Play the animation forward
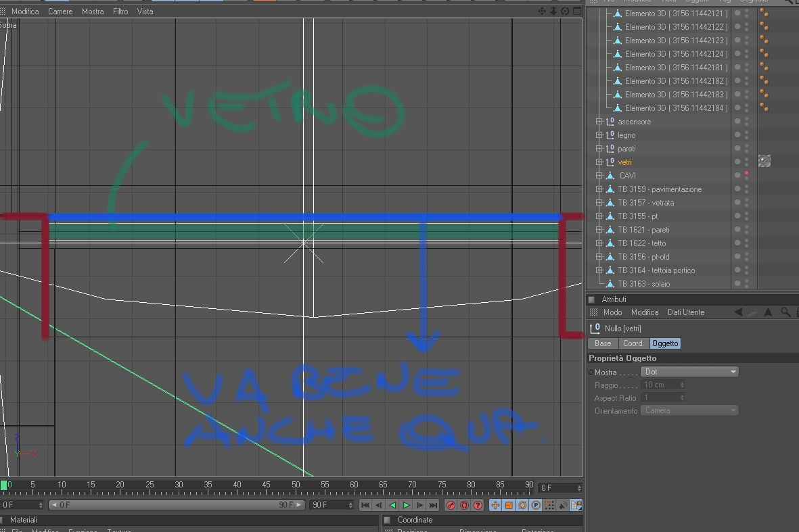The height and width of the screenshot is (532, 799). point(406,505)
